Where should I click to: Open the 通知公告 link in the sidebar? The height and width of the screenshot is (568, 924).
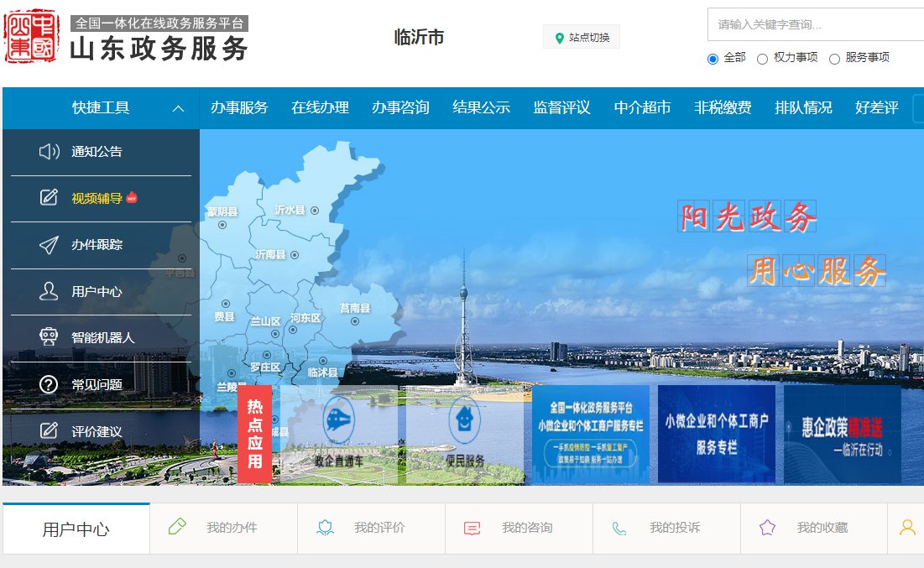tap(97, 151)
